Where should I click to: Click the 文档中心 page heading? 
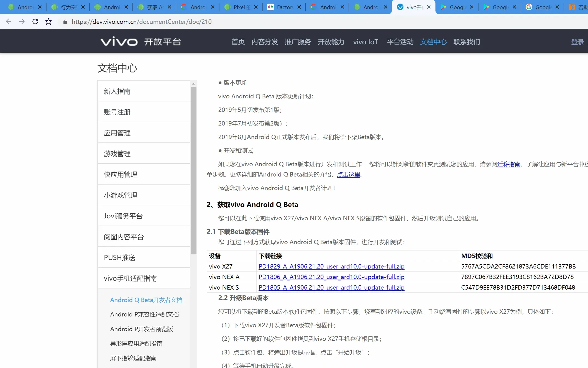[117, 68]
